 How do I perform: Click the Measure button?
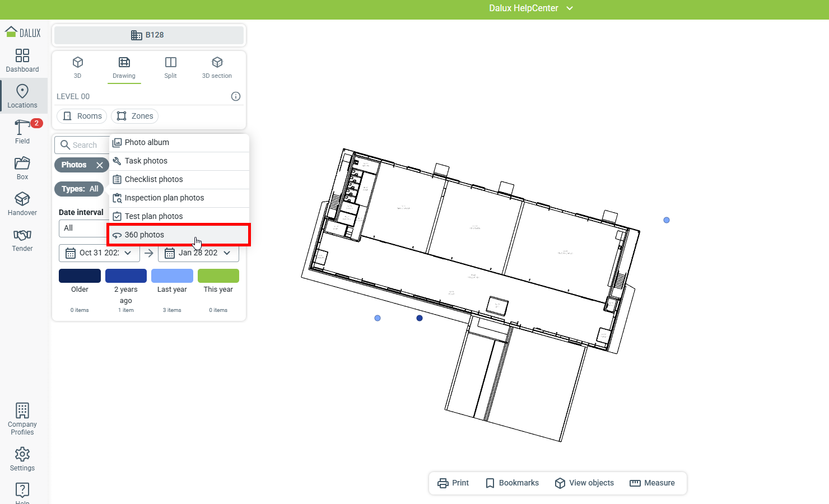pyautogui.click(x=652, y=483)
